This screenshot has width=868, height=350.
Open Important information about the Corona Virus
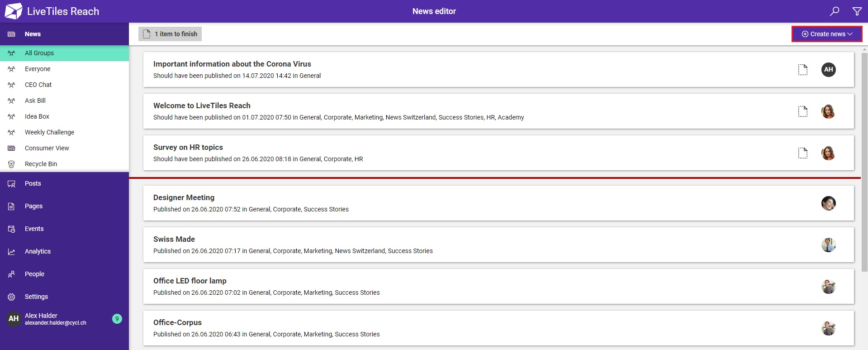coord(498,70)
